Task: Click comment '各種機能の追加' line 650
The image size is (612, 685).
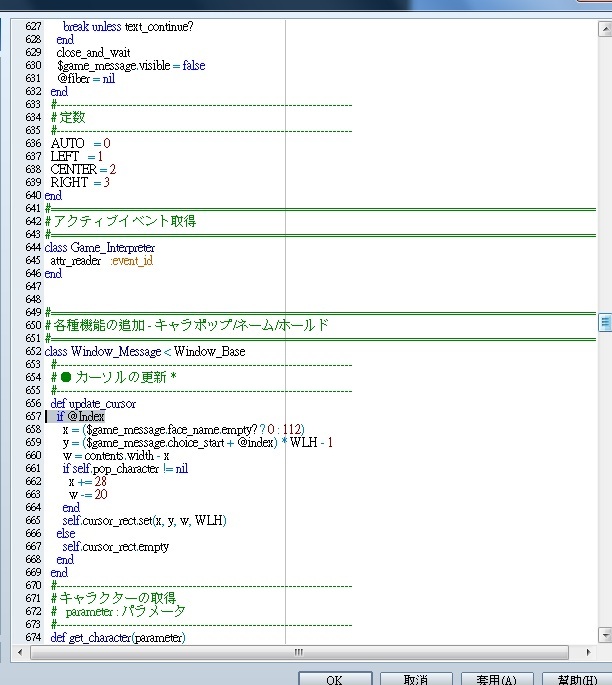Action: [187, 325]
